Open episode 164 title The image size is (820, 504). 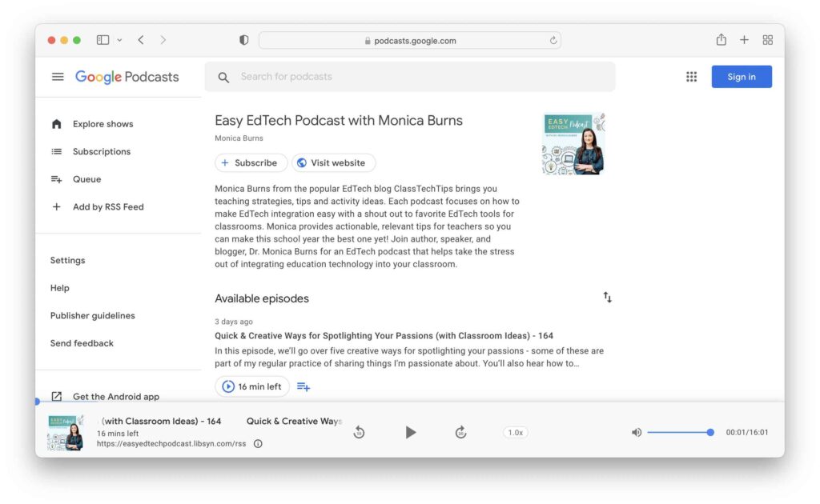384,336
